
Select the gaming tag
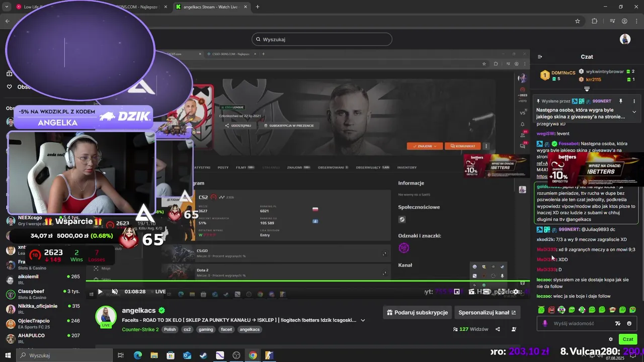[206, 330]
